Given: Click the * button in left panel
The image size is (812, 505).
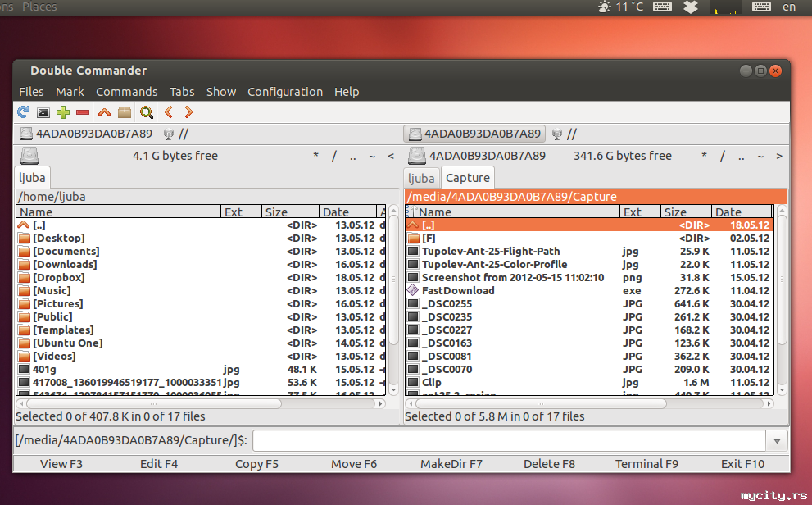Looking at the screenshot, I should click(x=316, y=156).
